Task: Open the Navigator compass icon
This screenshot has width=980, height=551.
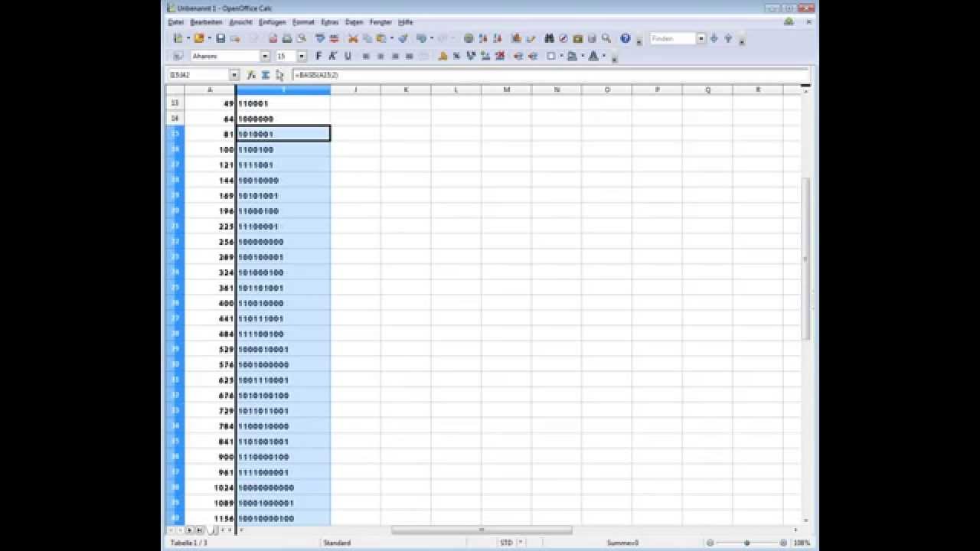Action: pyautogui.click(x=563, y=38)
